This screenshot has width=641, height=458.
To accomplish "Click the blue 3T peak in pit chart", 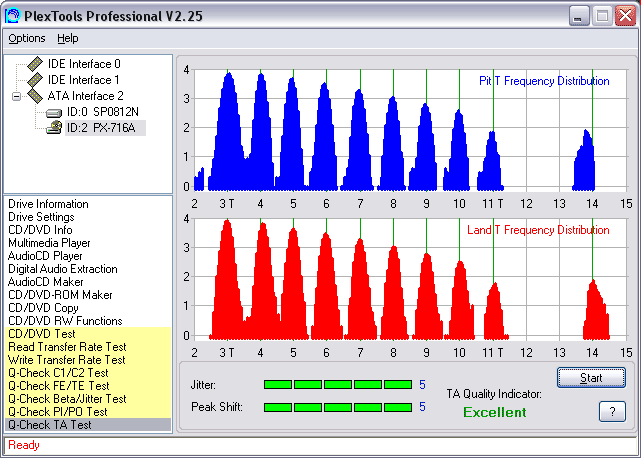I will [229, 131].
